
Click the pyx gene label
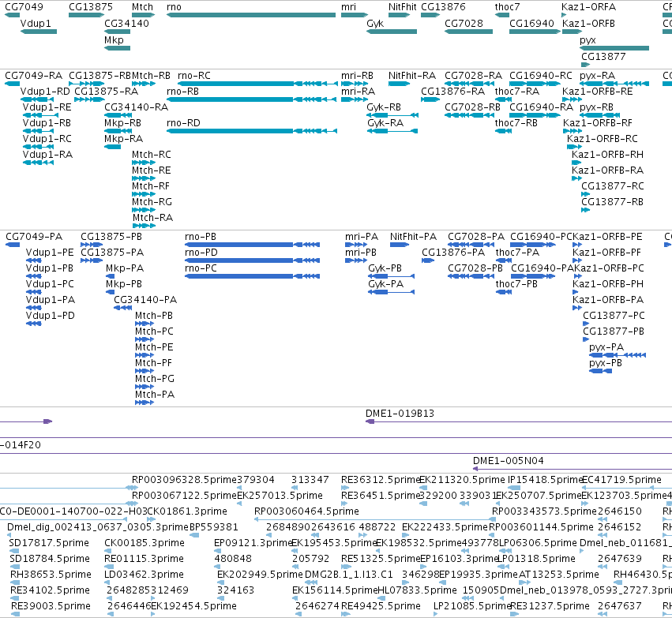(x=588, y=39)
